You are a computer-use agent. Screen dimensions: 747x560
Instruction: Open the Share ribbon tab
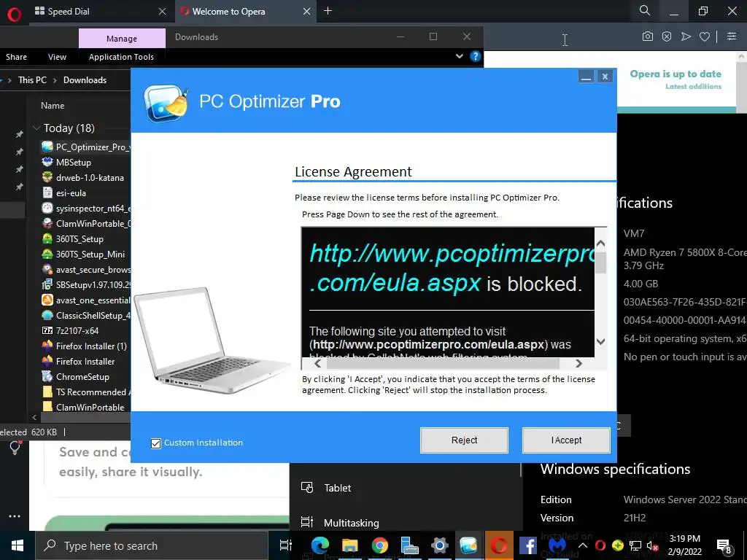click(16, 57)
